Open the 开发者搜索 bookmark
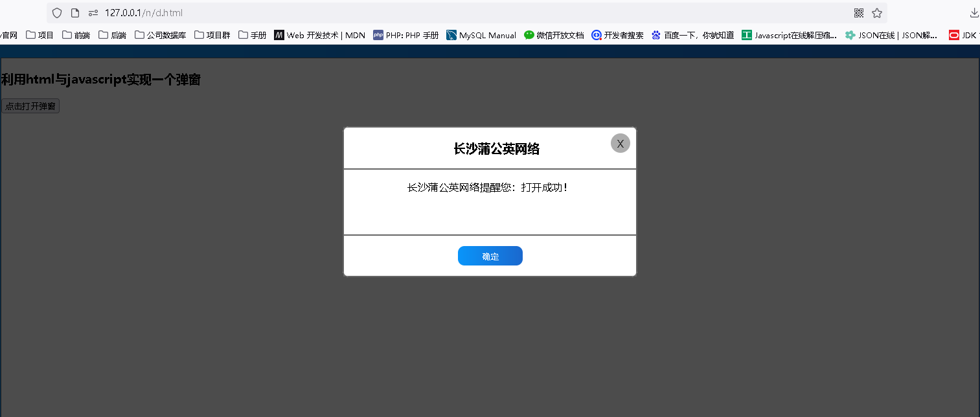980x417 pixels. click(618, 35)
